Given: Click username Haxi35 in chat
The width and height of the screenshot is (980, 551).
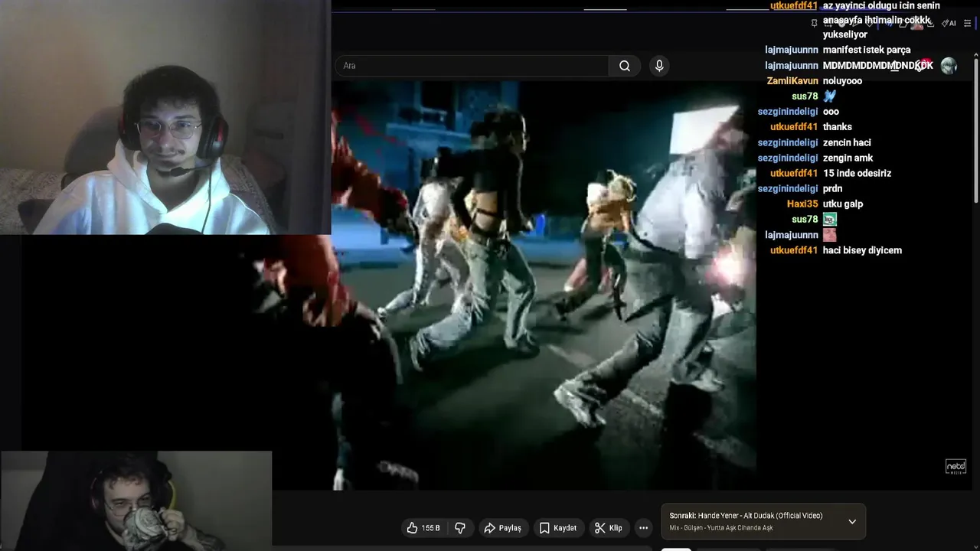Looking at the screenshot, I should 802,204.
